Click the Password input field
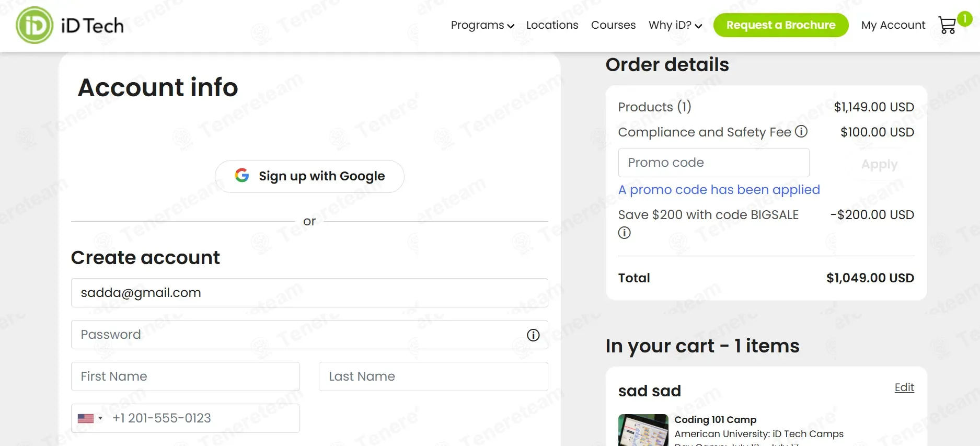This screenshot has height=446, width=980. click(x=298, y=335)
